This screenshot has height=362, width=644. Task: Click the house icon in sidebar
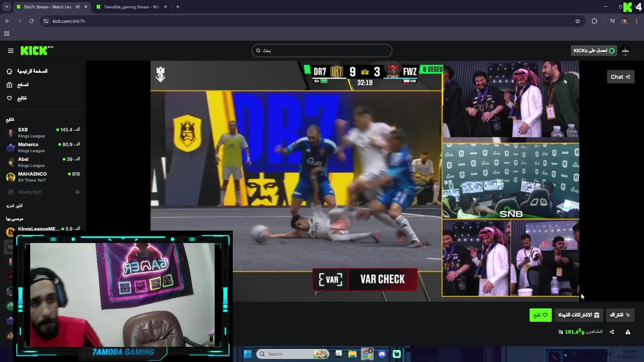pyautogui.click(x=9, y=71)
